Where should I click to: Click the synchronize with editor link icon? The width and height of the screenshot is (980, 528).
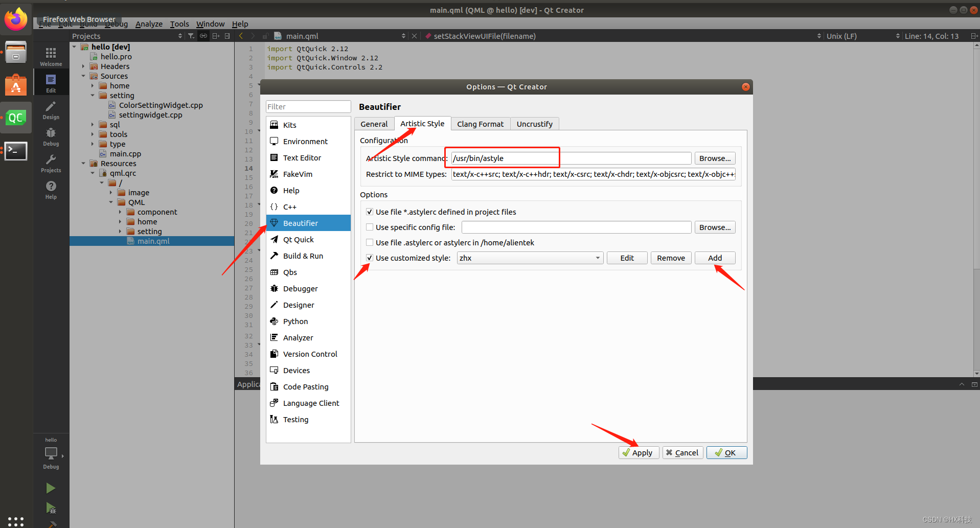(x=203, y=36)
